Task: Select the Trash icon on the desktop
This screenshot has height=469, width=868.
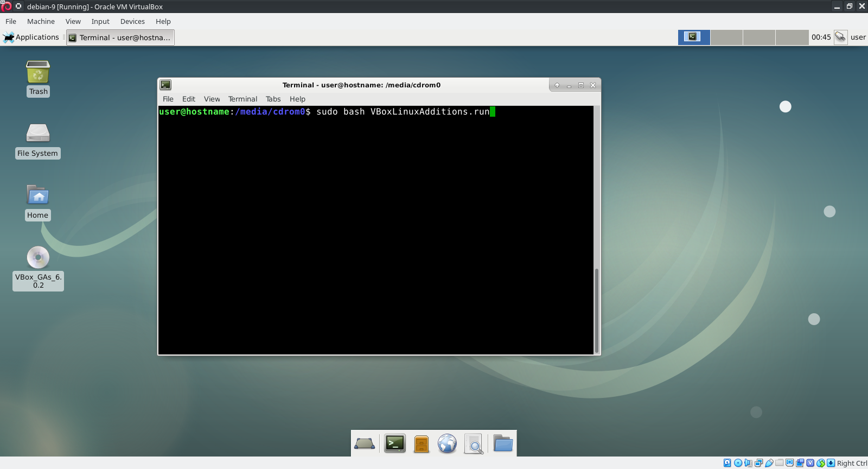Action: (x=38, y=72)
